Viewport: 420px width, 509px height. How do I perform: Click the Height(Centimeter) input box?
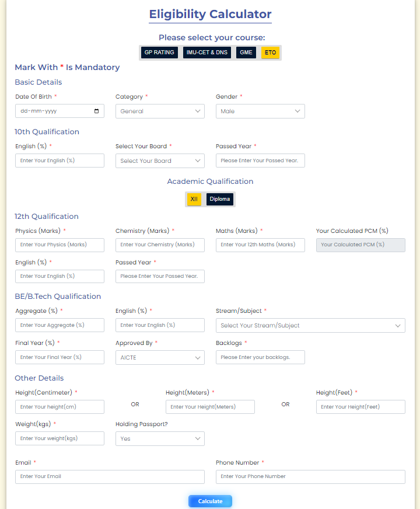point(60,407)
